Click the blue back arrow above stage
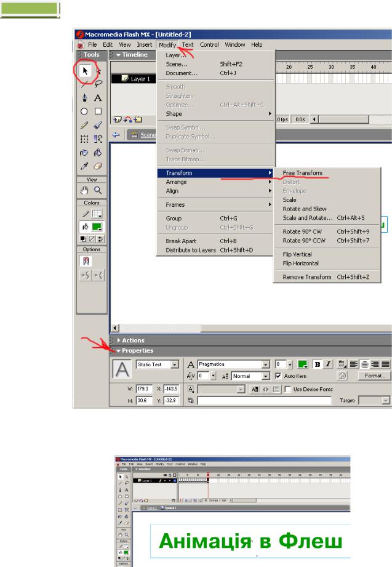This screenshot has width=392, height=567. pyautogui.click(x=116, y=135)
